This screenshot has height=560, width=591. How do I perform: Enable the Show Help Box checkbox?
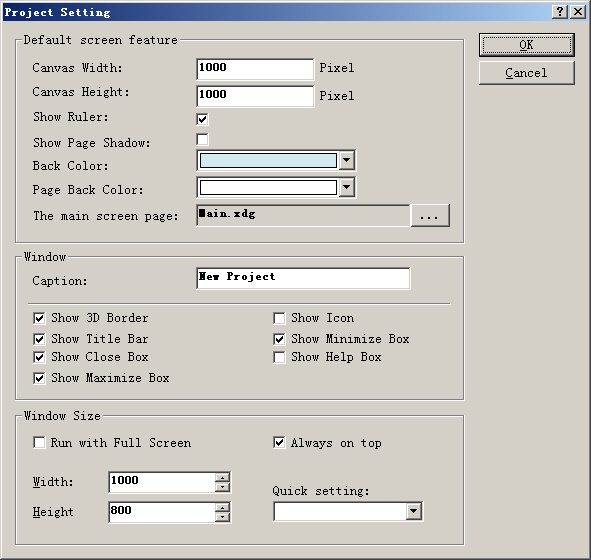279,357
